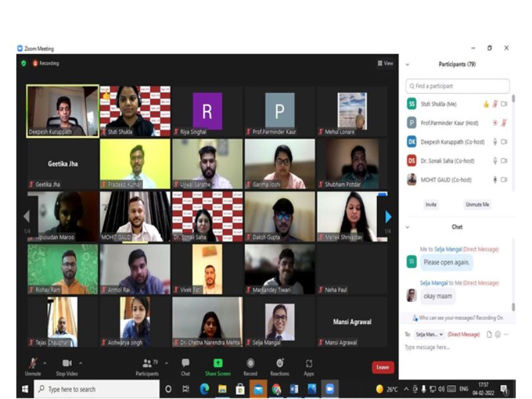Click the Windows taskbar search box
The height and width of the screenshot is (399, 532).
pos(96,389)
